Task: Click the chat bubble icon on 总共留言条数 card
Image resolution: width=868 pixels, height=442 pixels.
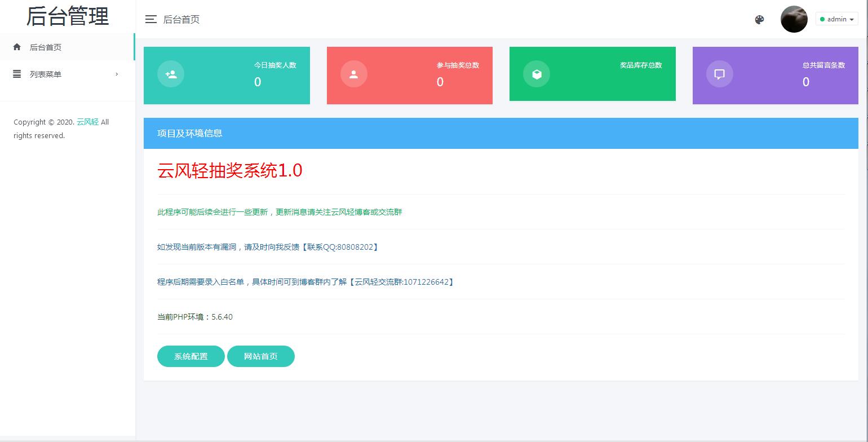Action: [719, 73]
